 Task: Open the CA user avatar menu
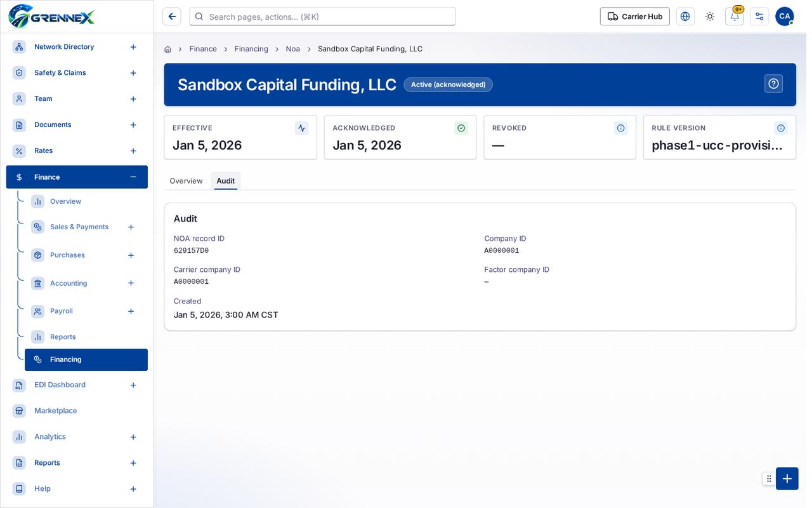785,17
